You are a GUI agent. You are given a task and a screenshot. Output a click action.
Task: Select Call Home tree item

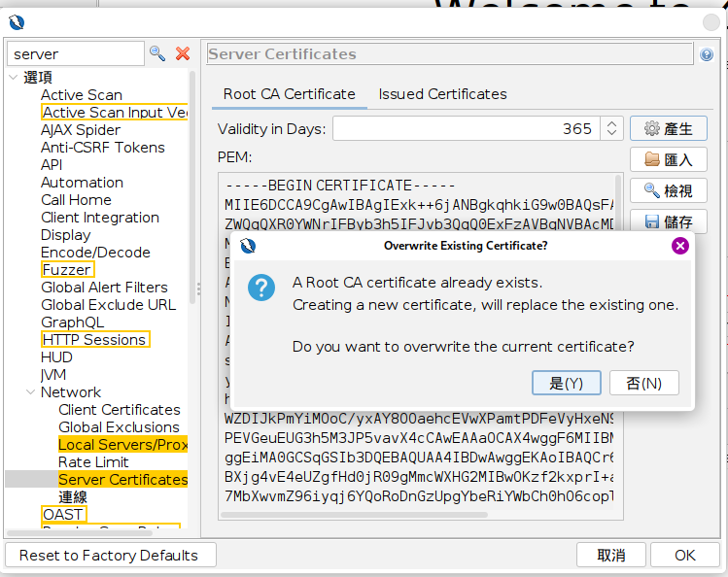click(x=76, y=200)
